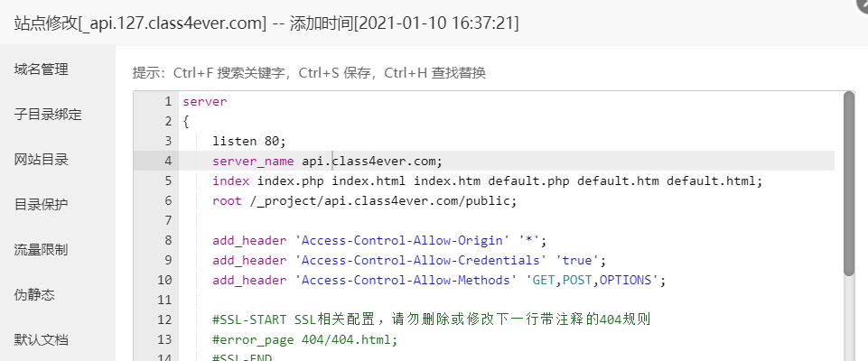868x361 pixels.
Task: Click the editor's vertical scrollbar thumb
Action: (849, 183)
